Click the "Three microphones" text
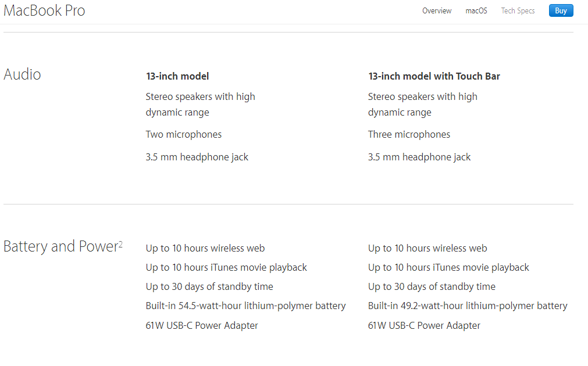This screenshot has width=588, height=366. pos(409,134)
